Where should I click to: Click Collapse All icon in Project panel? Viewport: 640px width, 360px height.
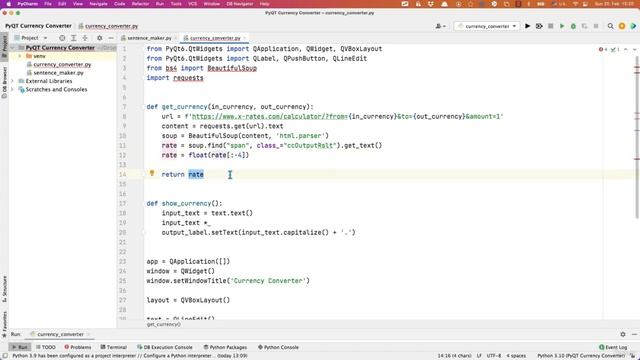(x=85, y=38)
